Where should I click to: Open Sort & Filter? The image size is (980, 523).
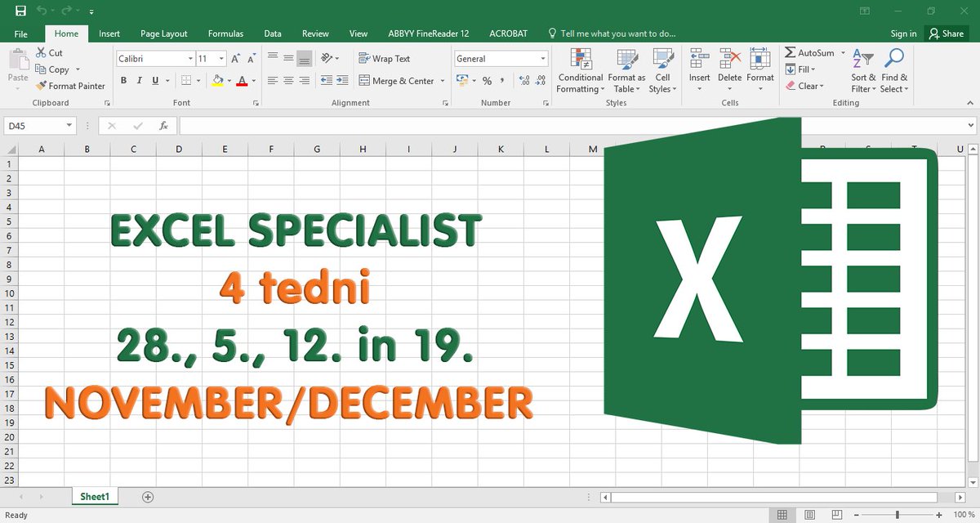[x=863, y=70]
